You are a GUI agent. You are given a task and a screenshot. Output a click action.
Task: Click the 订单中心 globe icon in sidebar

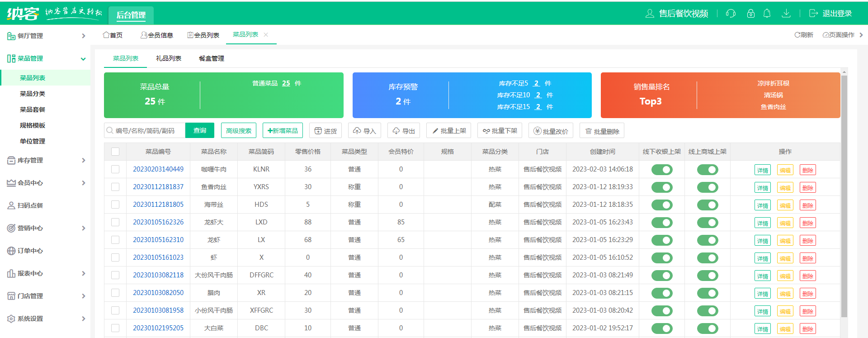click(x=11, y=251)
